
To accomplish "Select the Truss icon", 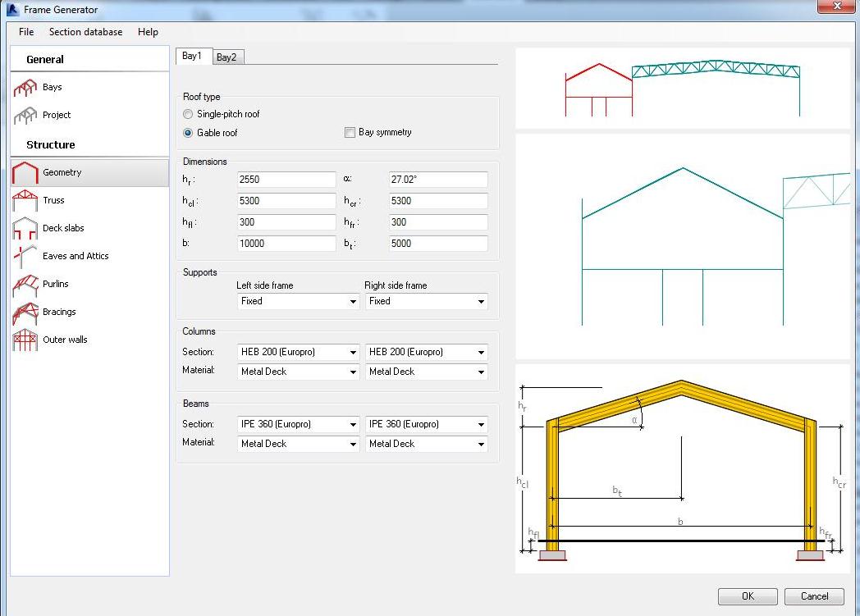I will [25, 200].
